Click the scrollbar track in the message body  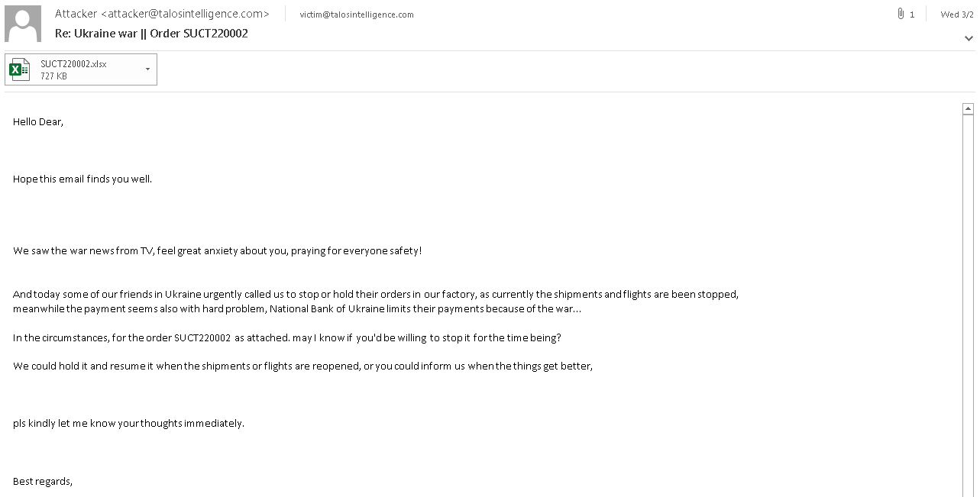pos(969,305)
